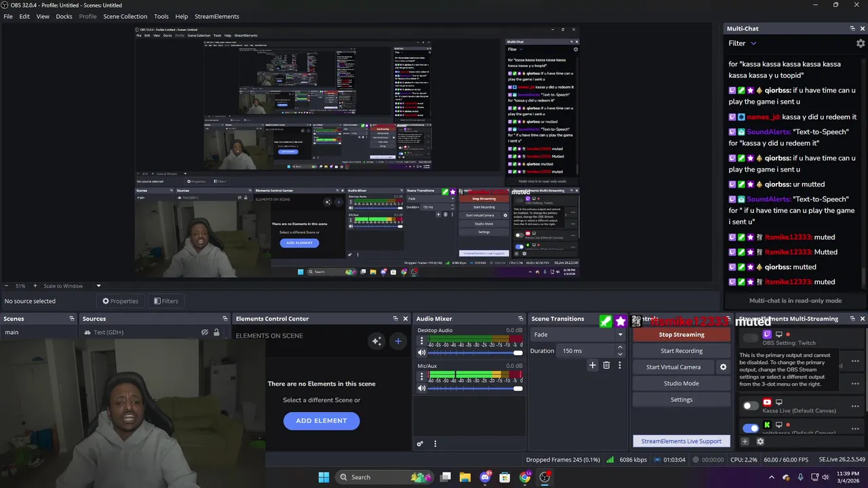Toggle visibility of Text (GDI+) source
Image resolution: width=868 pixels, height=488 pixels.
204,332
